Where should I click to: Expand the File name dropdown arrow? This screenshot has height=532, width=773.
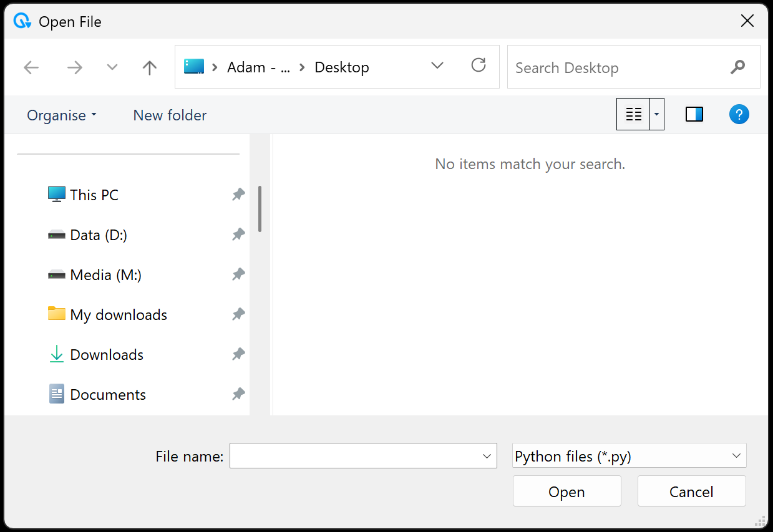487,456
